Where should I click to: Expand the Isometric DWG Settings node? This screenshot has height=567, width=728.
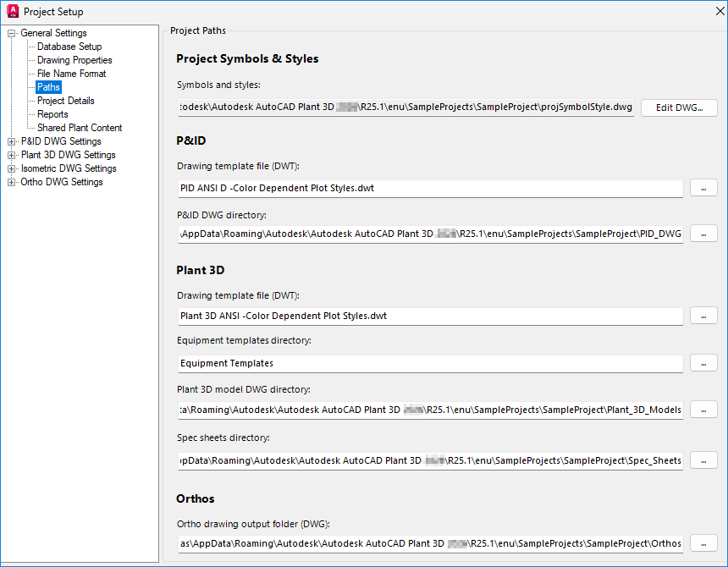[x=11, y=168]
